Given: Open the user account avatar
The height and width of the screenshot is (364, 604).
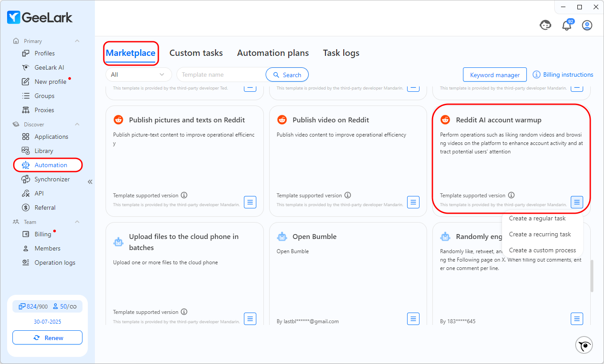Looking at the screenshot, I should (587, 25).
